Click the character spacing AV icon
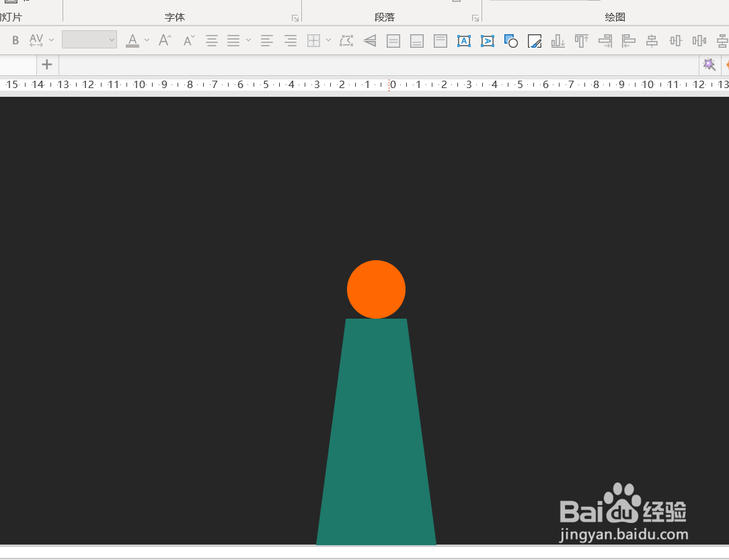 (x=36, y=40)
